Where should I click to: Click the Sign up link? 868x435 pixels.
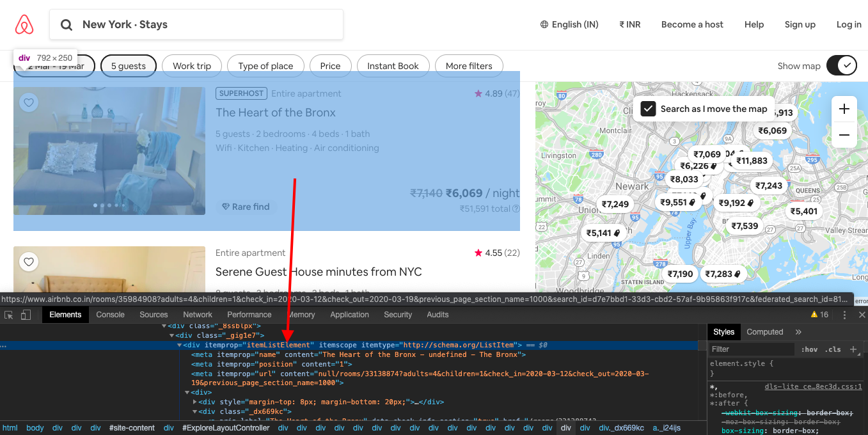pyautogui.click(x=800, y=24)
